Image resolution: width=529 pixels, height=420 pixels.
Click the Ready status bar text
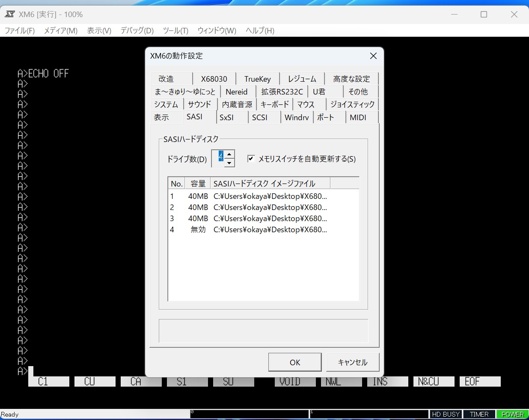click(x=10, y=414)
